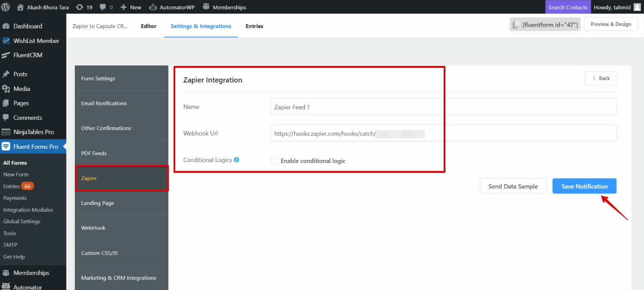Click the info icon beside Conditional Logics
644x290 pixels.
click(237, 159)
